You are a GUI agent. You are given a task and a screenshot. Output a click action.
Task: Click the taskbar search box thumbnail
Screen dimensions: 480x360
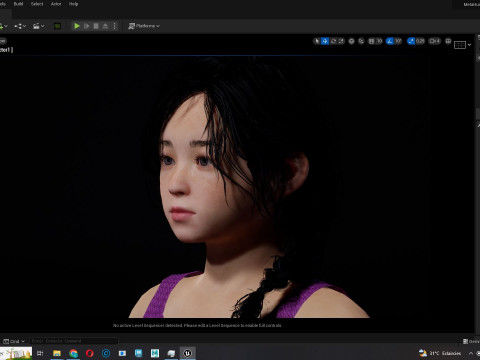[16, 353]
